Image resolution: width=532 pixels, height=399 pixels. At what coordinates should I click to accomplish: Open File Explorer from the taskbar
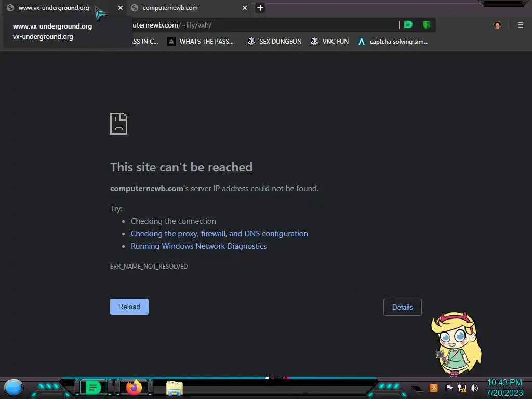[175, 388]
